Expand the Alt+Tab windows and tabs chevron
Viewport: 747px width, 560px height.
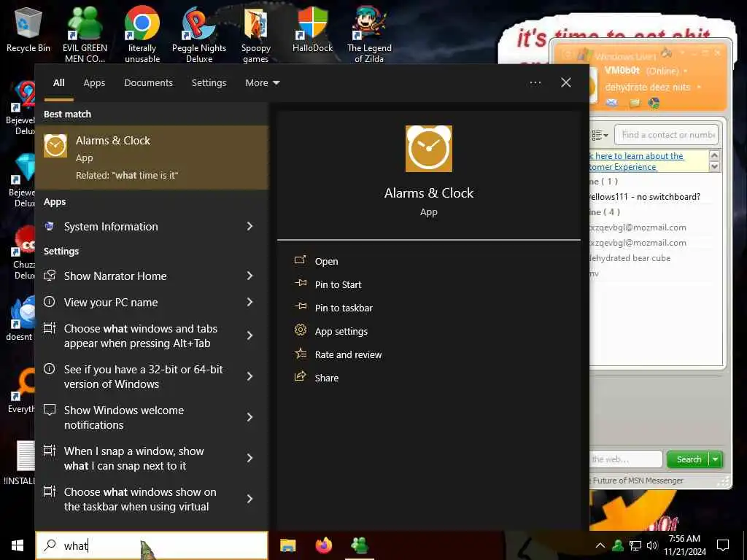249,335
